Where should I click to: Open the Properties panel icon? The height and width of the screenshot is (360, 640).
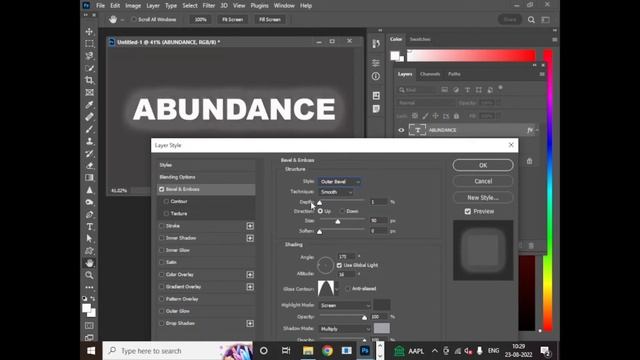pyautogui.click(x=376, y=63)
